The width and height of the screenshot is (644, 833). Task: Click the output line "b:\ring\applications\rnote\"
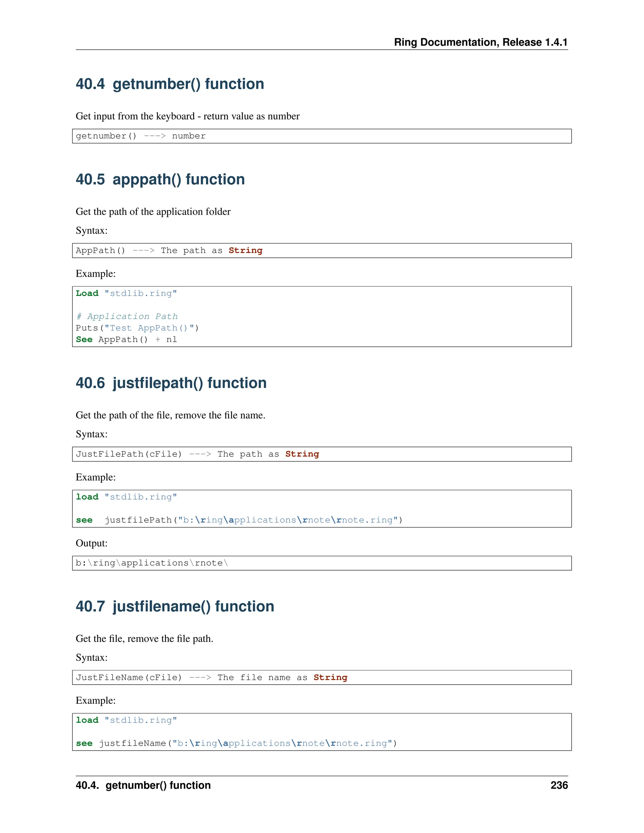coord(152,563)
